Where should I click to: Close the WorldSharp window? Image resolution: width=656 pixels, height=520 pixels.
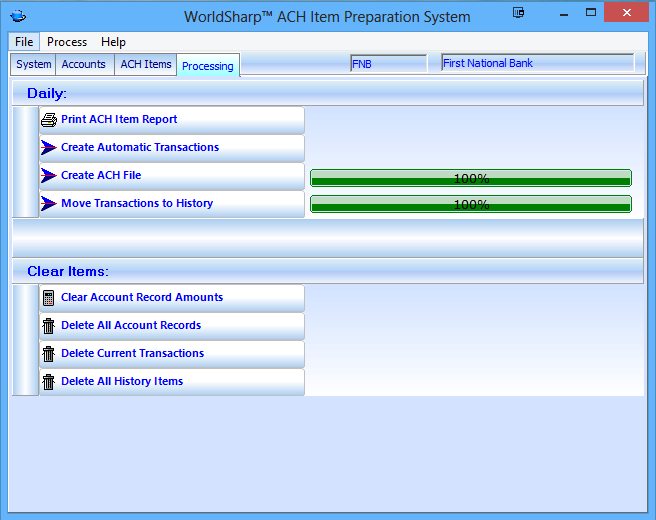pos(626,13)
